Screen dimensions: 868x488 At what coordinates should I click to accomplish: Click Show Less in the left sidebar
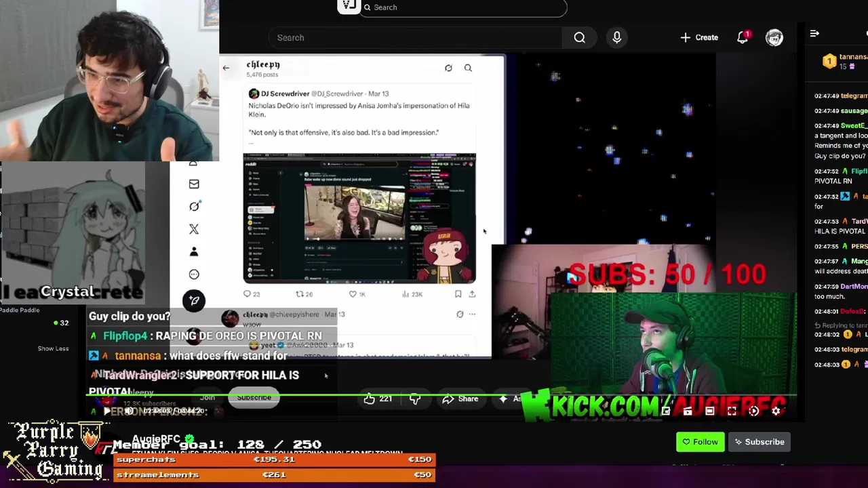53,348
